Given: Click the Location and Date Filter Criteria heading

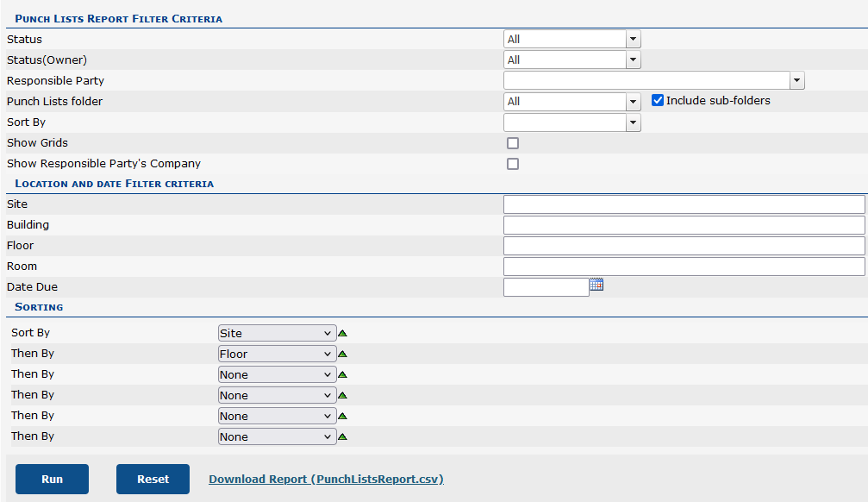Looking at the screenshot, I should point(114,184).
